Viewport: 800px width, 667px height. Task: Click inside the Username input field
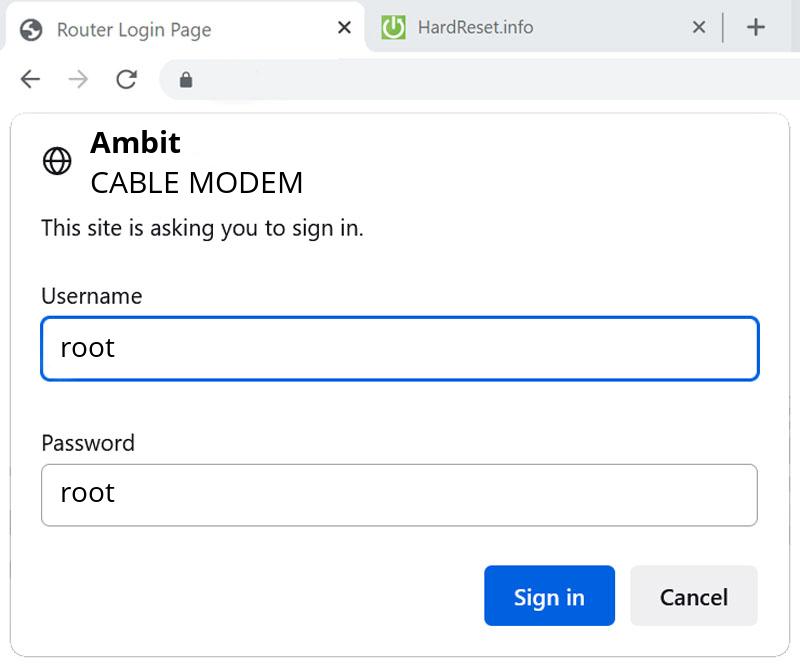[400, 348]
